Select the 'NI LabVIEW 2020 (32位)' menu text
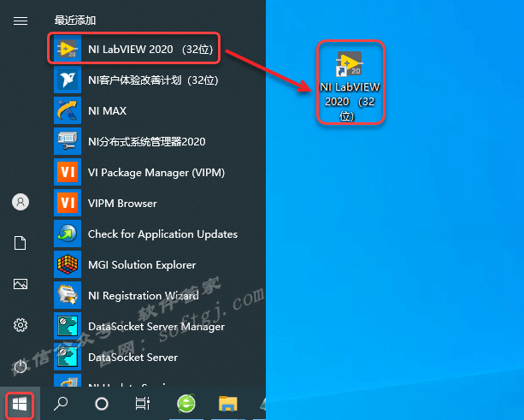The image size is (524, 420). (150, 49)
